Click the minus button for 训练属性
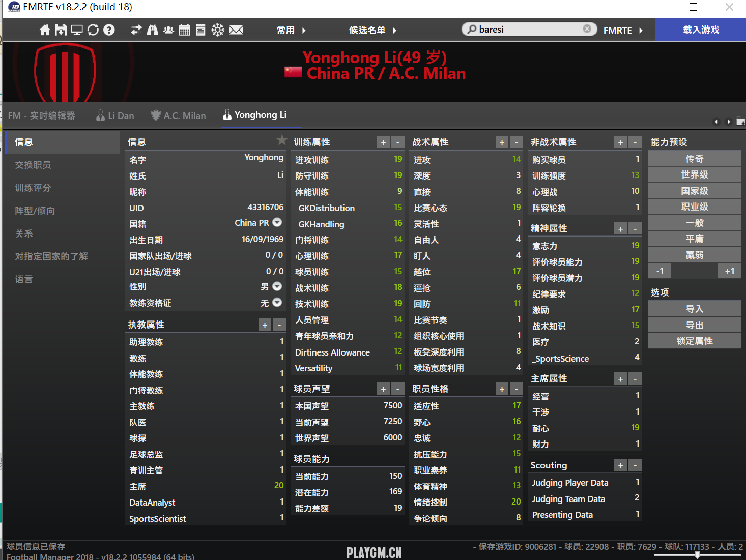Screen dimensions: 746x560 click(x=398, y=142)
